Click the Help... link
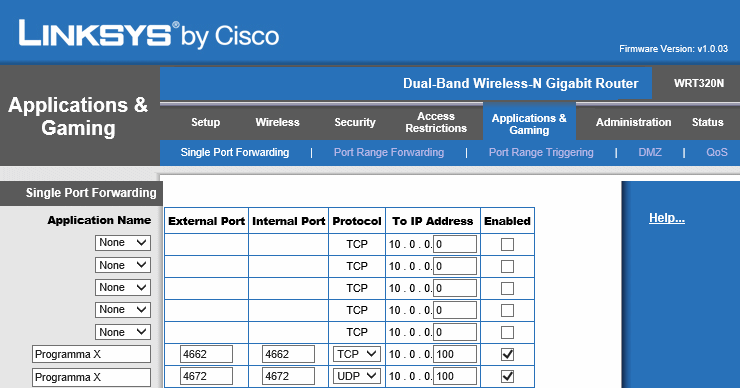Screen dimensions: 740x388 click(667, 218)
